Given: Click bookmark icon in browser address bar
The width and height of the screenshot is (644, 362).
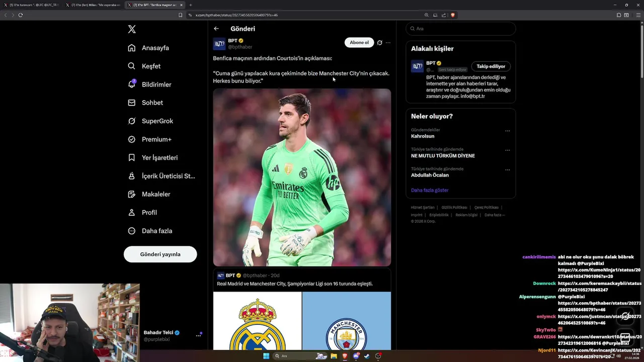Looking at the screenshot, I should tap(181, 15).
